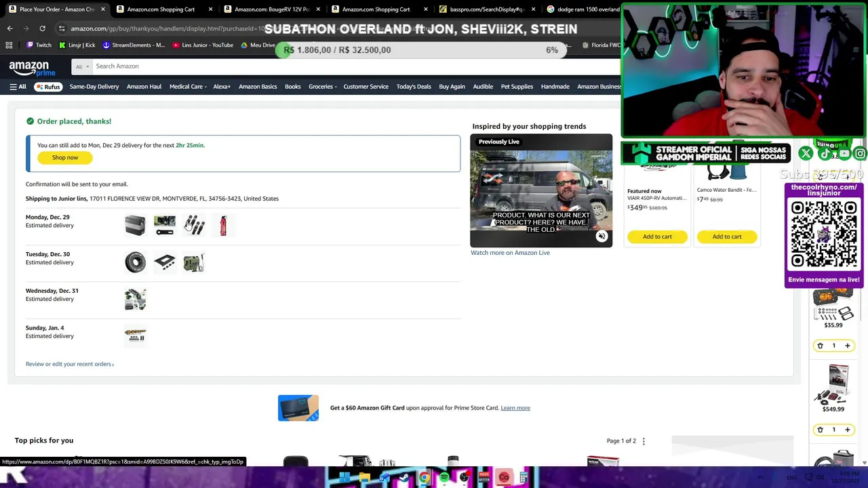This screenshot has height=488, width=868.
Task: Open the Alexa+ navigation link
Action: [222, 87]
